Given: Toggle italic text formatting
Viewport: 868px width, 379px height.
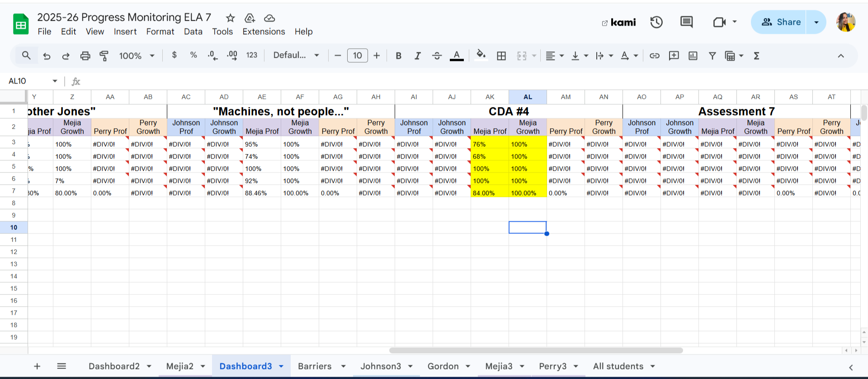Looking at the screenshot, I should [417, 56].
